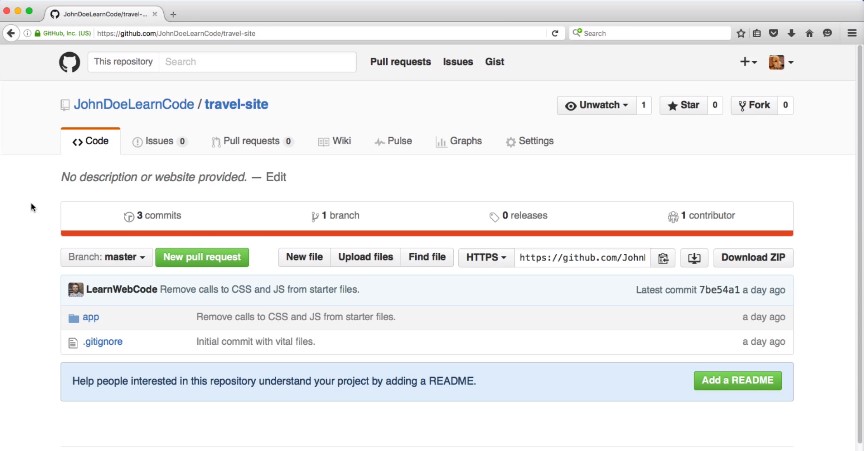This screenshot has height=451, width=864.
Task: Click the Add a README button
Action: tap(737, 380)
